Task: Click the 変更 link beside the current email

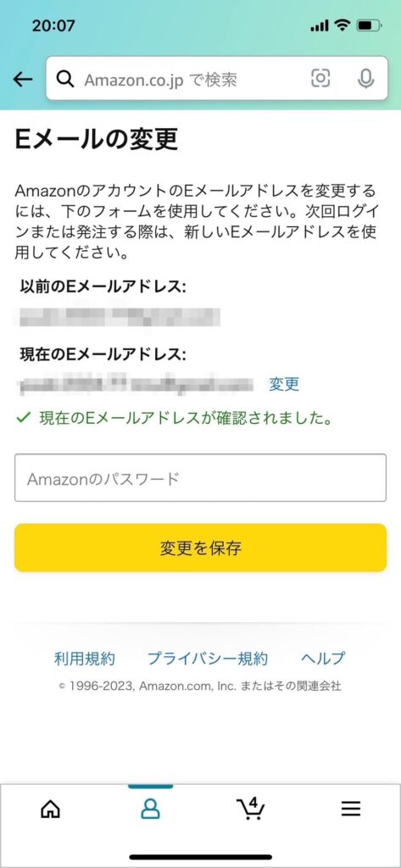Action: pyautogui.click(x=284, y=384)
